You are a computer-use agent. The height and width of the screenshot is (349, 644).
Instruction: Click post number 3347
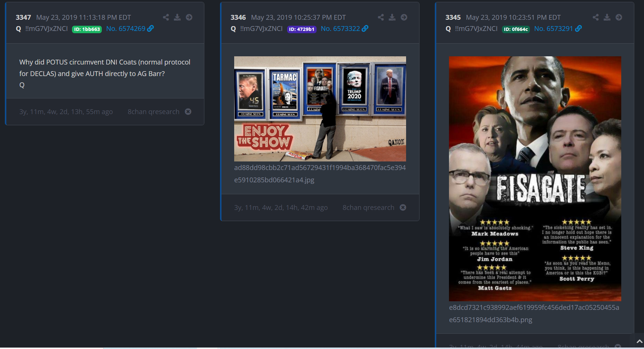pos(23,18)
